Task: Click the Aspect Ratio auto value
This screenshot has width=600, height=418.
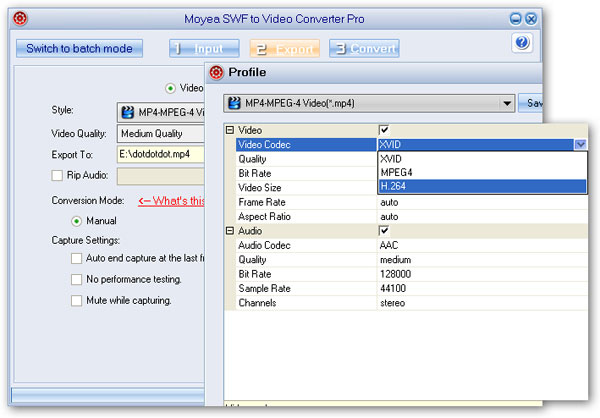Action: click(389, 217)
